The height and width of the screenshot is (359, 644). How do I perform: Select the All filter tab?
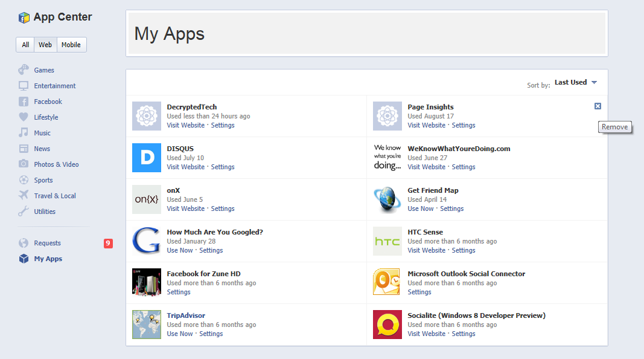[25, 45]
